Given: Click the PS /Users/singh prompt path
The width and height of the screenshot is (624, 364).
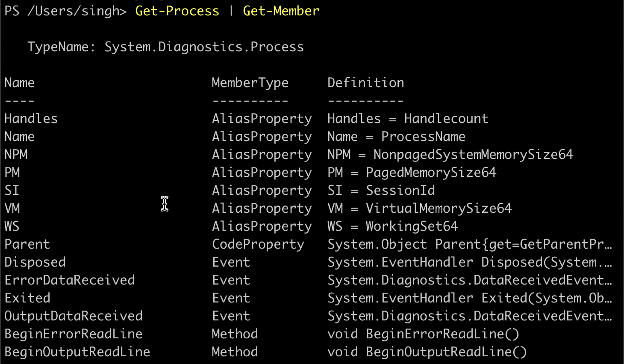Looking at the screenshot, I should coord(65,11).
